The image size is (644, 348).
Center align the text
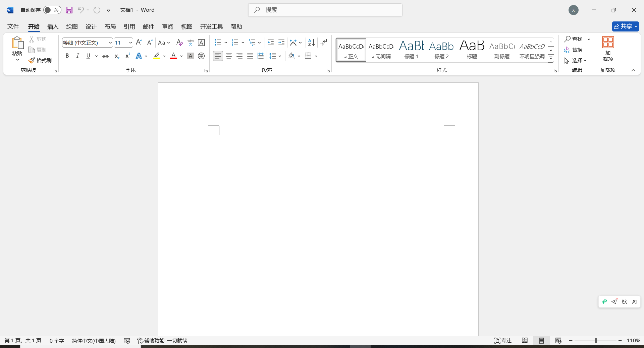pos(229,56)
